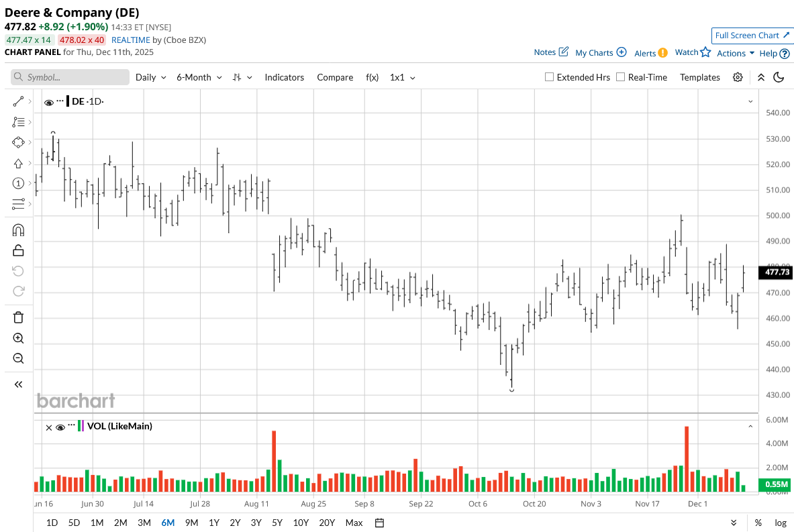794x532 pixels.
Task: Open DE series more options dots
Action: pos(60,100)
